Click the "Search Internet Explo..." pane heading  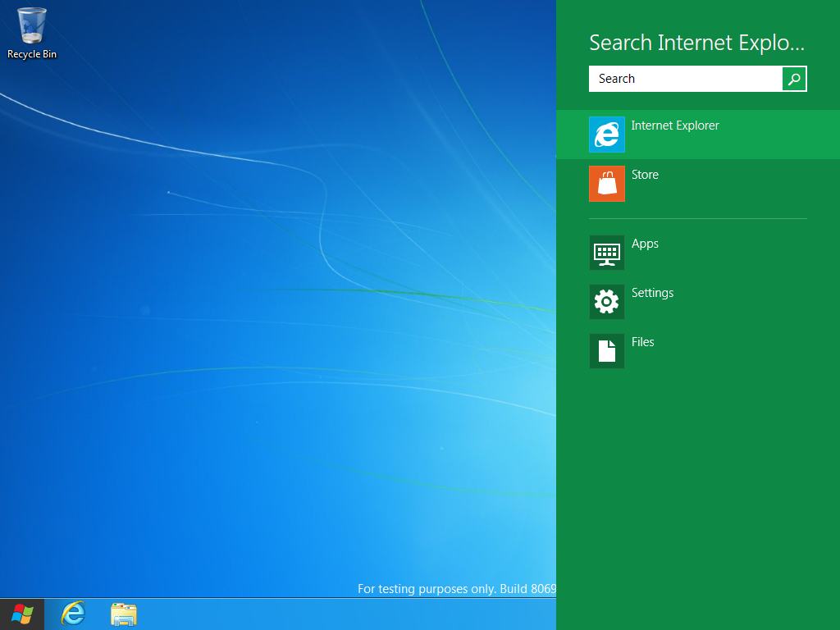pyautogui.click(x=696, y=43)
